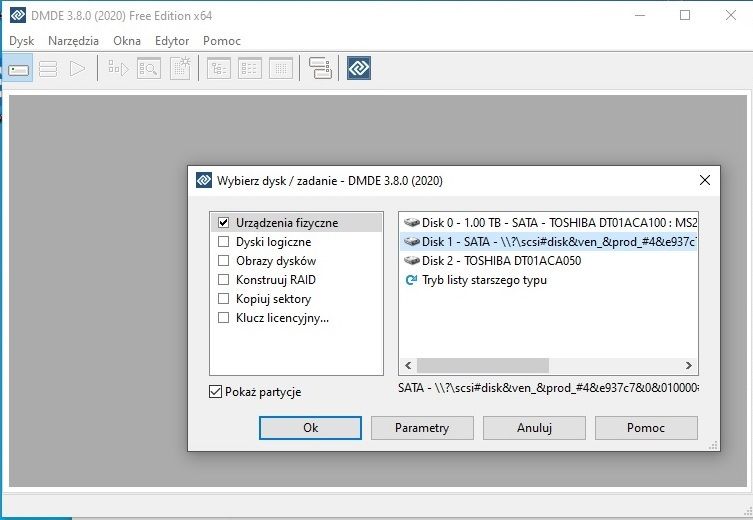Open the tree view toolbar icon

pyautogui.click(x=219, y=69)
